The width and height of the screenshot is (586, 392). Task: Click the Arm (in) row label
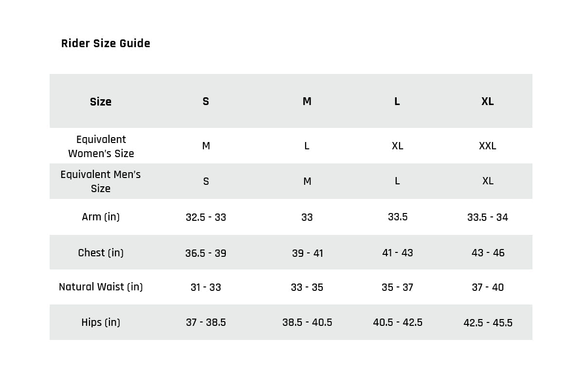(x=101, y=217)
